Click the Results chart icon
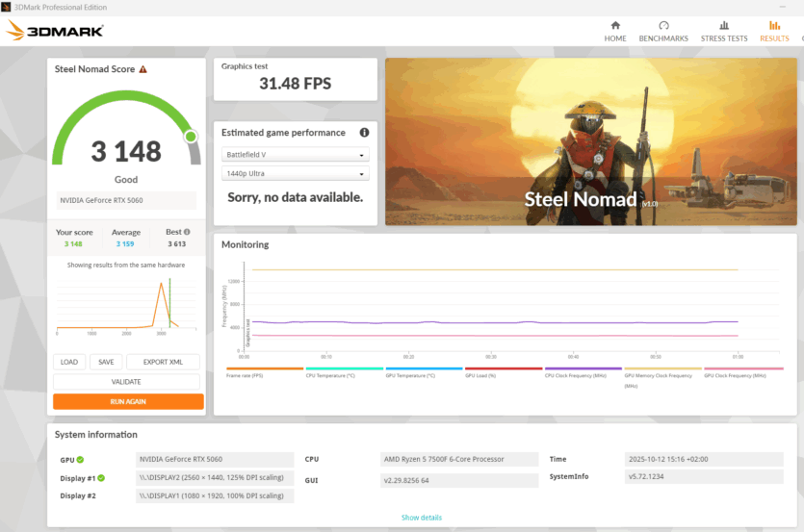The width and height of the screenshot is (804, 532). [773, 26]
